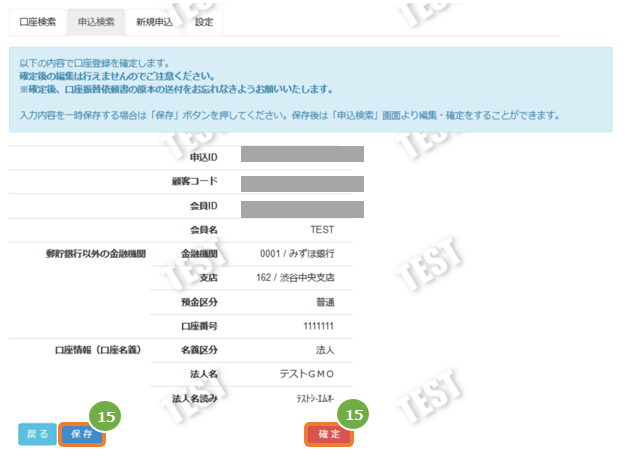Click the 会員名 value TEST
Viewport: 631px width, 475px height.
[322, 229]
